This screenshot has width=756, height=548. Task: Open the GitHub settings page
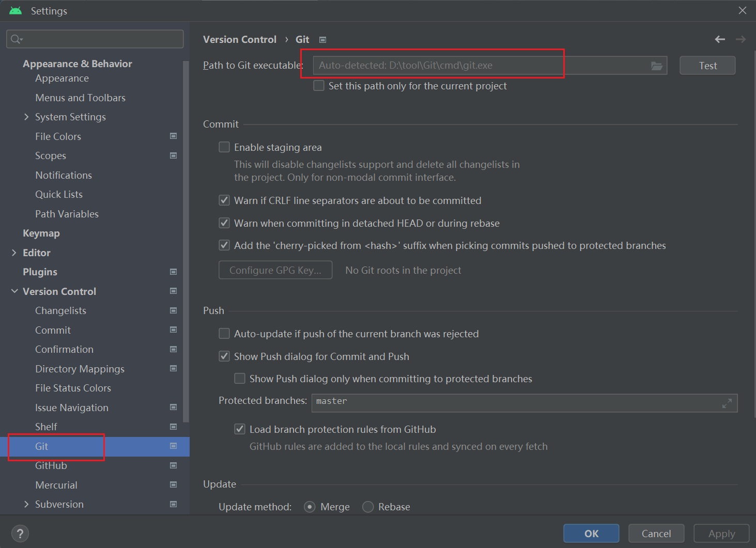51,465
